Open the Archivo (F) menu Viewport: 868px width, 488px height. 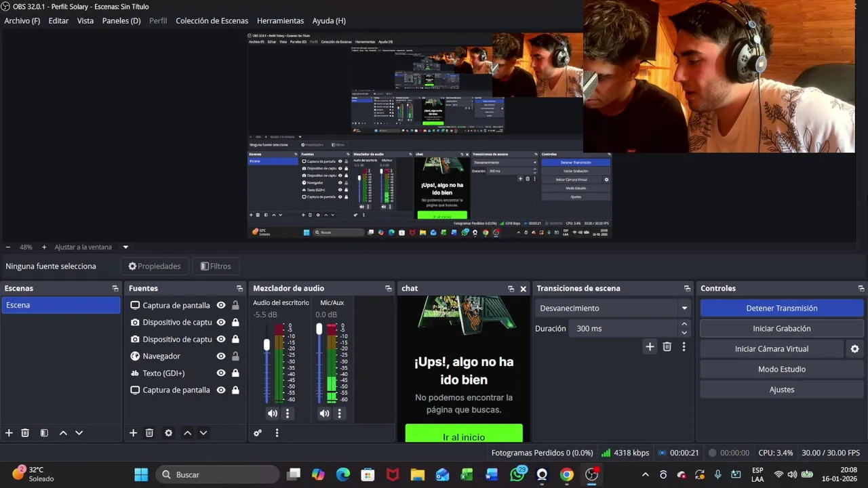click(22, 21)
